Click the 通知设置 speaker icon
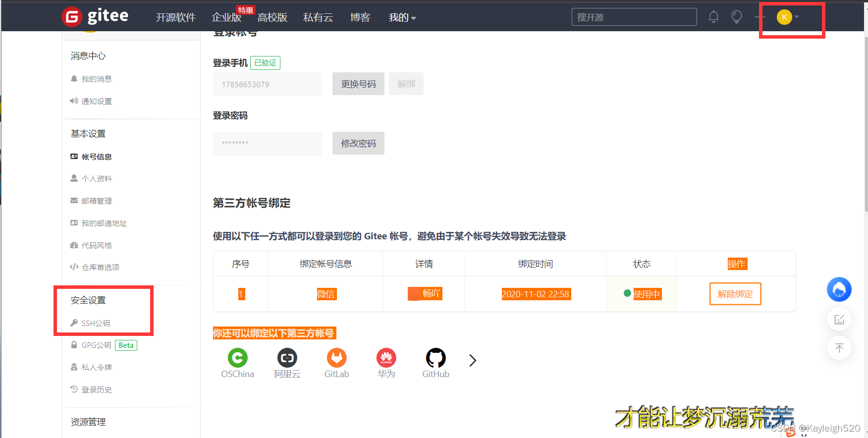 pyautogui.click(x=74, y=101)
